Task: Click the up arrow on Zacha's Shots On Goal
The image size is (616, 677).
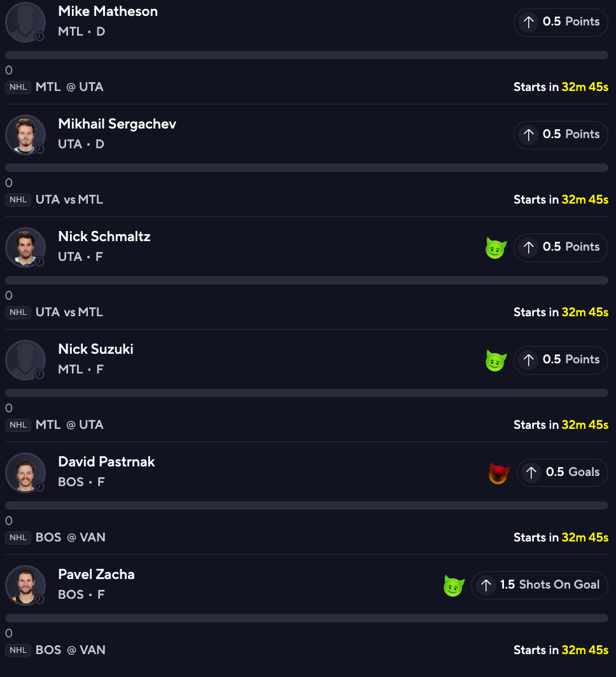Action: click(x=486, y=585)
